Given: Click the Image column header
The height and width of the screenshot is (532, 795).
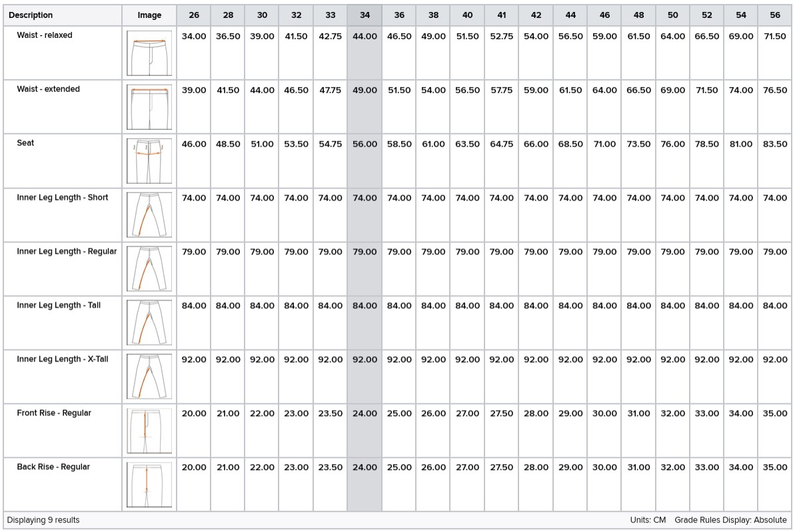Looking at the screenshot, I should pyautogui.click(x=149, y=15).
